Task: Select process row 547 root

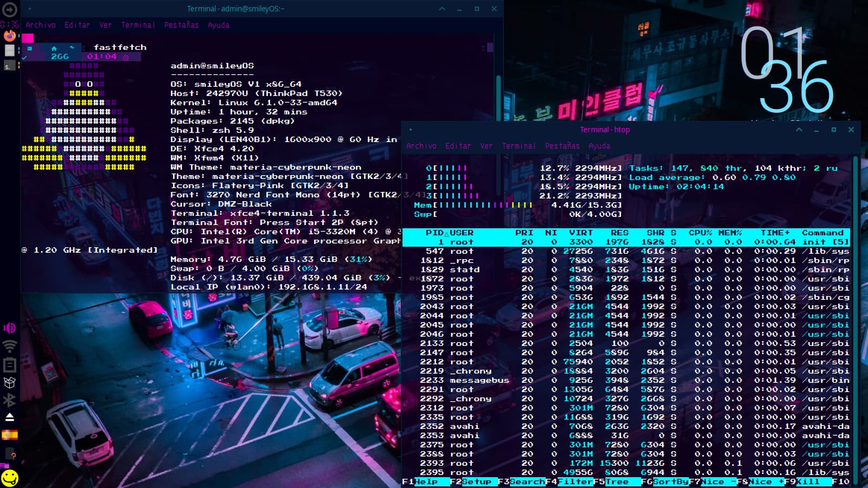Action: [x=627, y=251]
